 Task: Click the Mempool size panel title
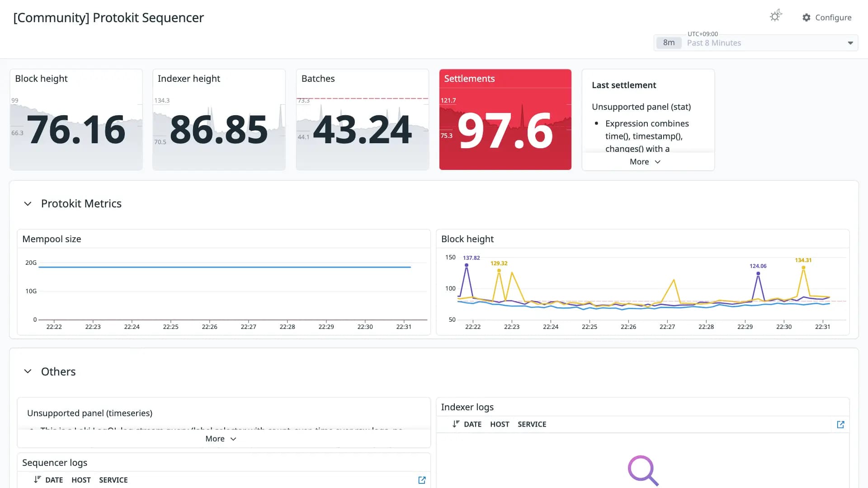(x=52, y=239)
